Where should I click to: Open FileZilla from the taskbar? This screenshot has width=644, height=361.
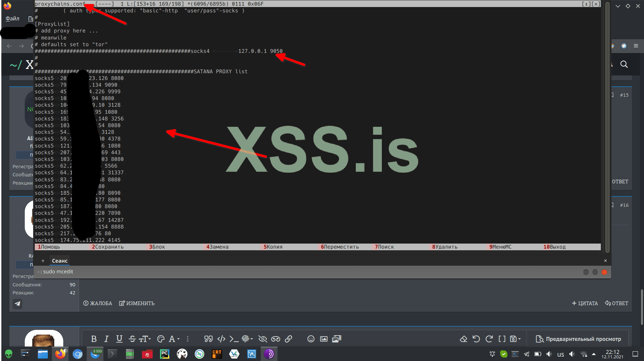[x=147, y=354]
